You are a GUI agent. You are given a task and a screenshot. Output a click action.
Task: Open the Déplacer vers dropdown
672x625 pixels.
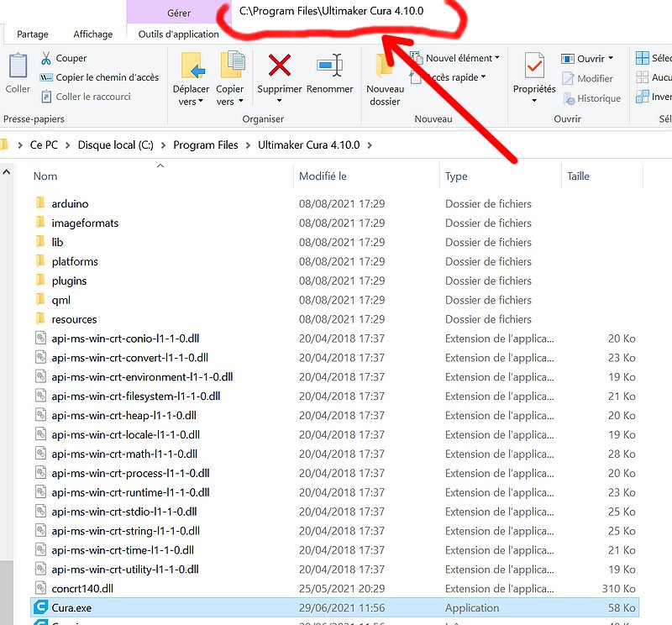point(191,79)
